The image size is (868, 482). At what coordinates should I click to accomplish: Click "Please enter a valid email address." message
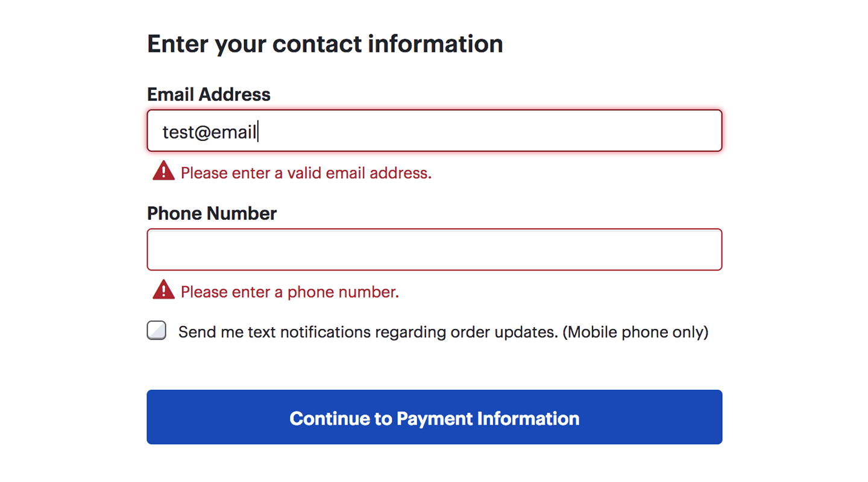306,174
